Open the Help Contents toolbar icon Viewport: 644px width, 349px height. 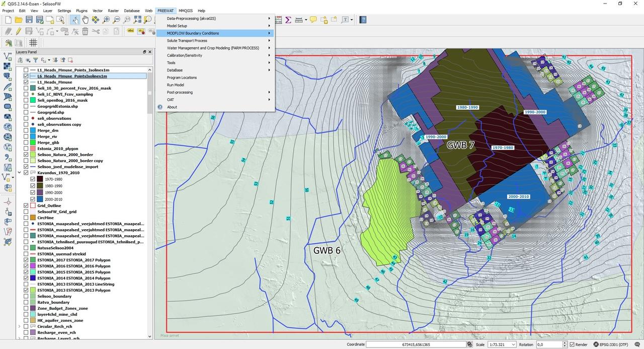[363, 20]
